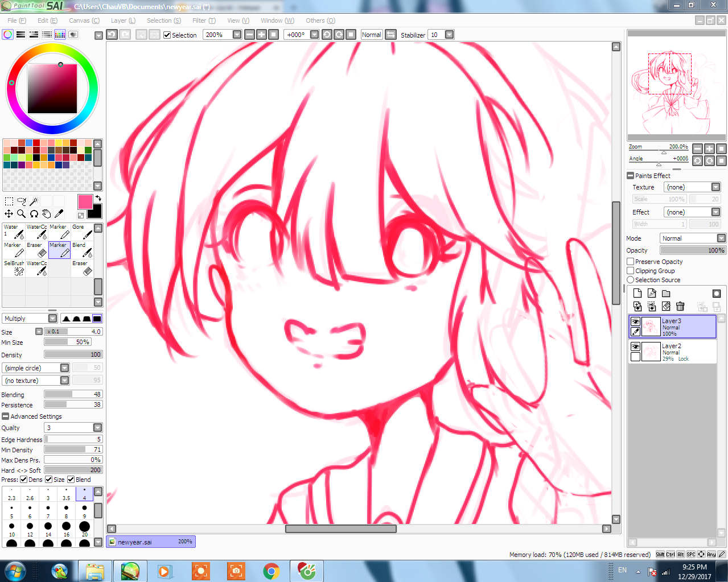Click the Undo arrow in toolbar
This screenshot has width=728, height=582.
click(112, 35)
